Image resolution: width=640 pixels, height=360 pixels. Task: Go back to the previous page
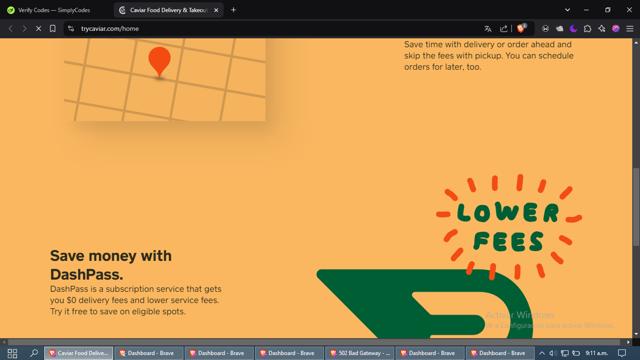11,29
